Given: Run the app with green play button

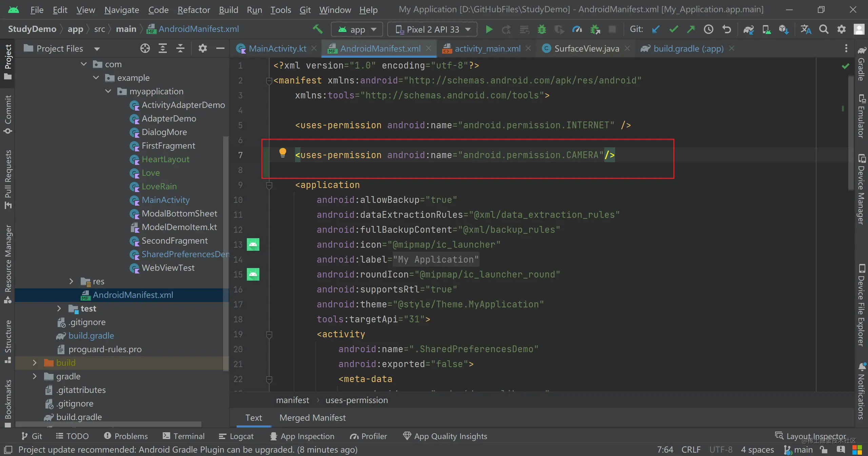Looking at the screenshot, I should click(489, 30).
